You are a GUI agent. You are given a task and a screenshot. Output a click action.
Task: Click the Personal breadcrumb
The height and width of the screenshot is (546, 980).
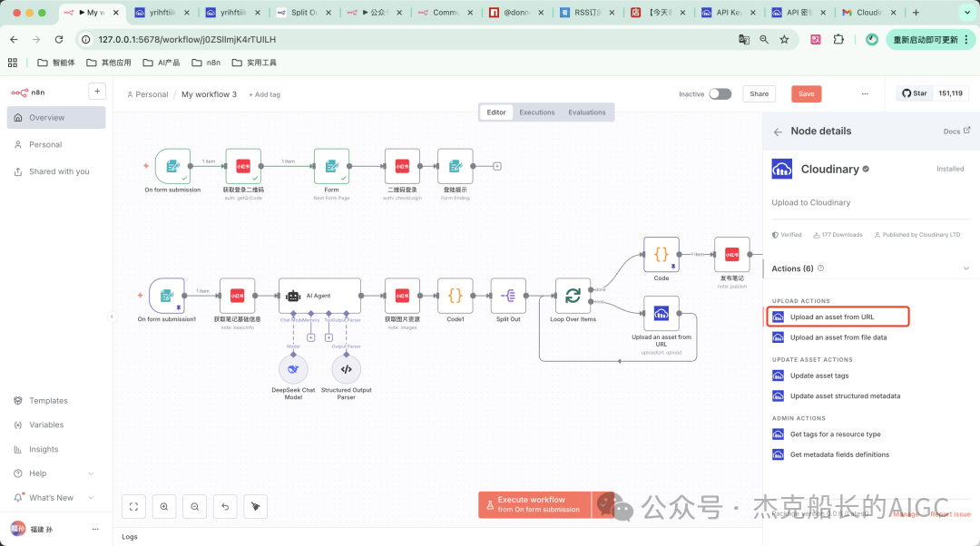(x=148, y=94)
